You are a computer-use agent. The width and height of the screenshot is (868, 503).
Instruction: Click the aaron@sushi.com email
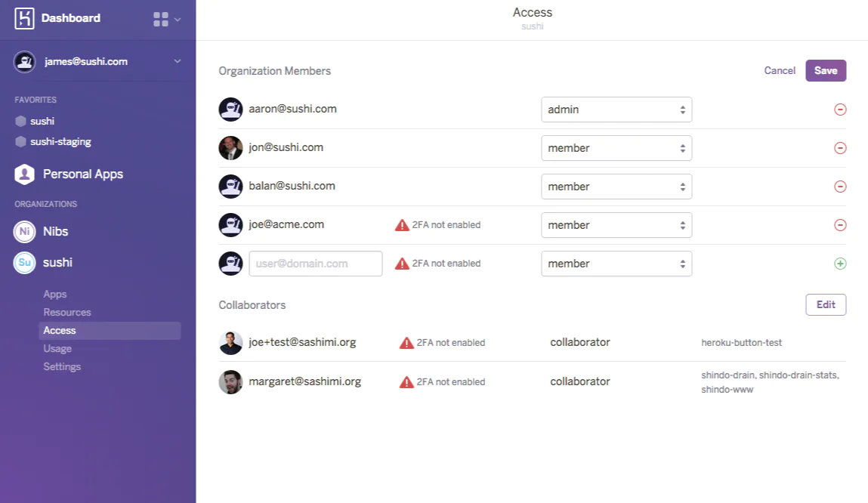(x=292, y=109)
